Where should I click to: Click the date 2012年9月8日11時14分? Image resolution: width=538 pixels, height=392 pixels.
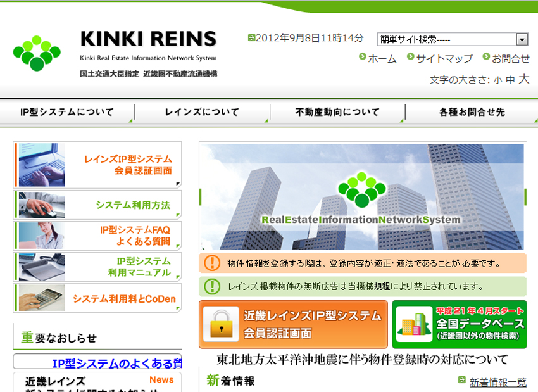[309, 38]
